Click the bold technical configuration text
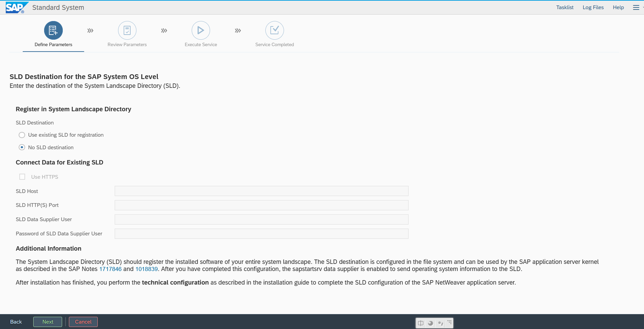The width and height of the screenshot is (644, 329). point(175,283)
